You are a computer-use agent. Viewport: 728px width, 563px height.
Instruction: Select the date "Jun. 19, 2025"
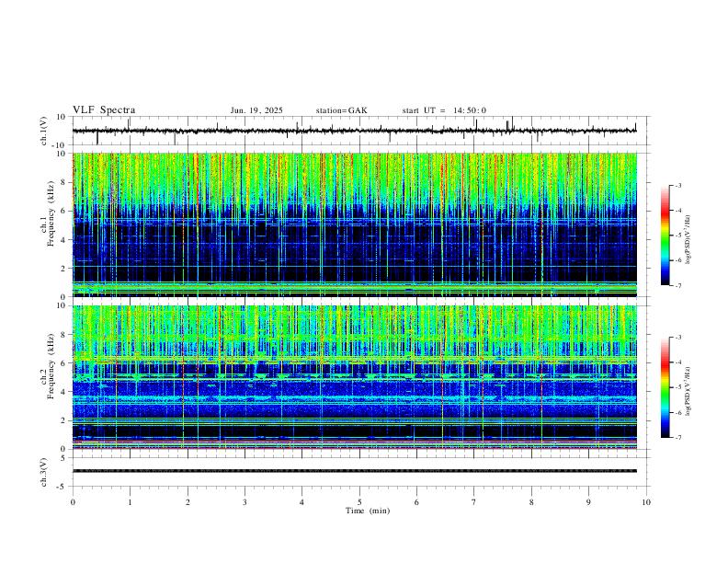(256, 110)
